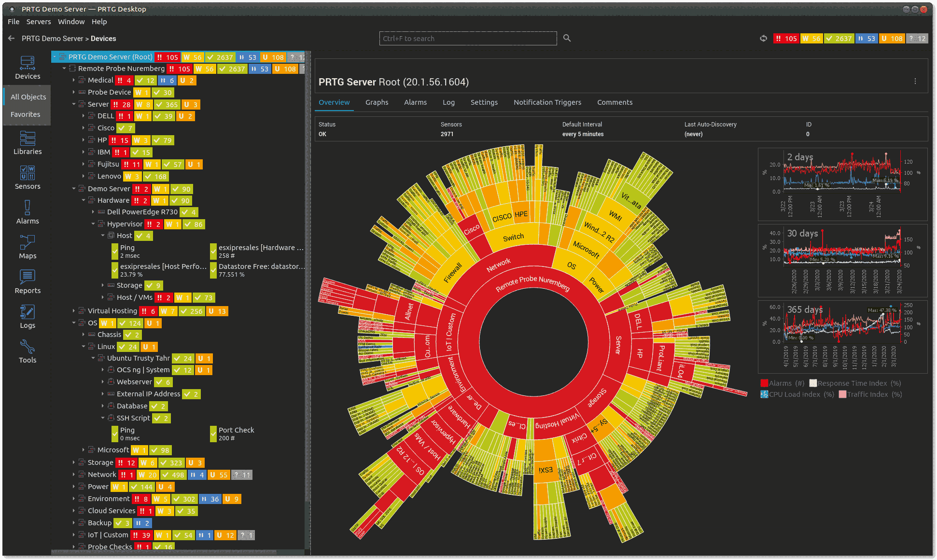
Task: Open the Servers menu
Action: 39,22
